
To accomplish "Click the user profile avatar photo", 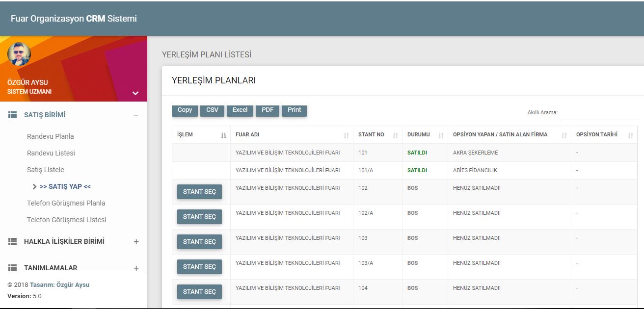I will [19, 54].
